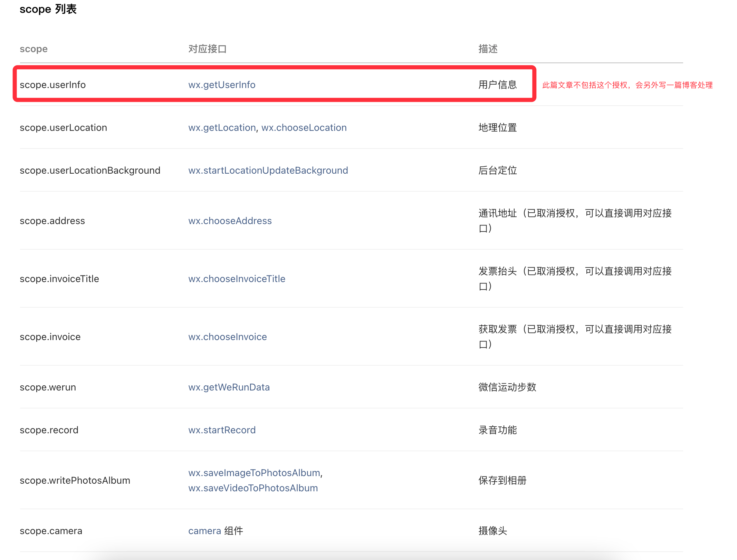Open the wx.getLocation API link
The height and width of the screenshot is (560, 737).
pyautogui.click(x=222, y=128)
